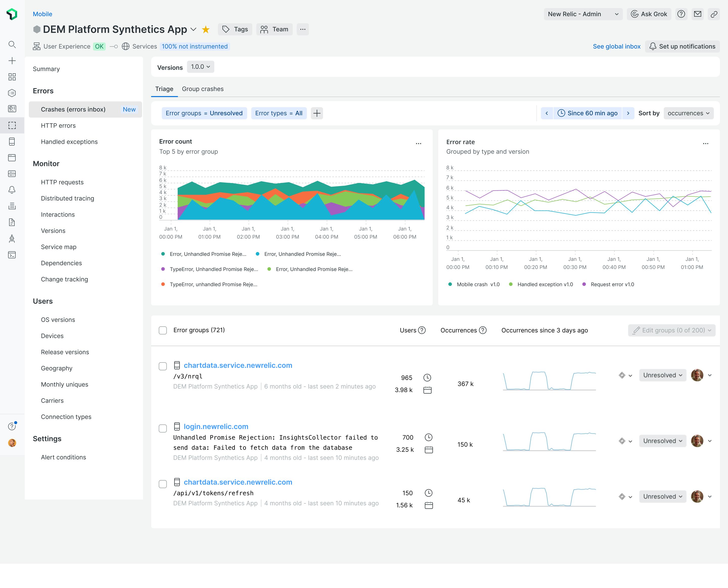Check the login.newrelic.com error group checkbox
This screenshot has height=588, width=728.
point(163,428)
